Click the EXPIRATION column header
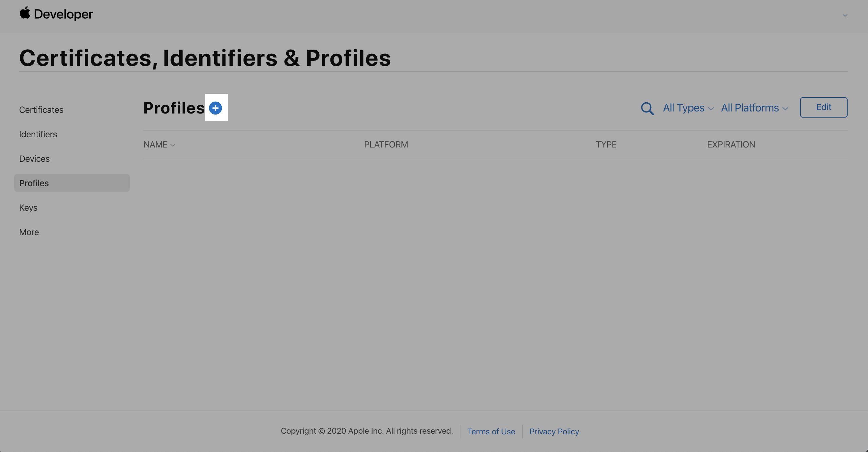This screenshot has width=868, height=452. [x=731, y=144]
